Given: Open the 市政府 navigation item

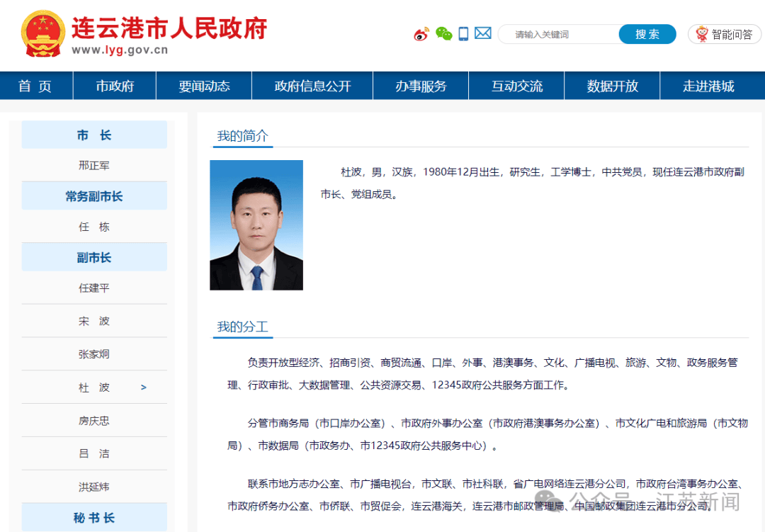Looking at the screenshot, I should [115, 86].
